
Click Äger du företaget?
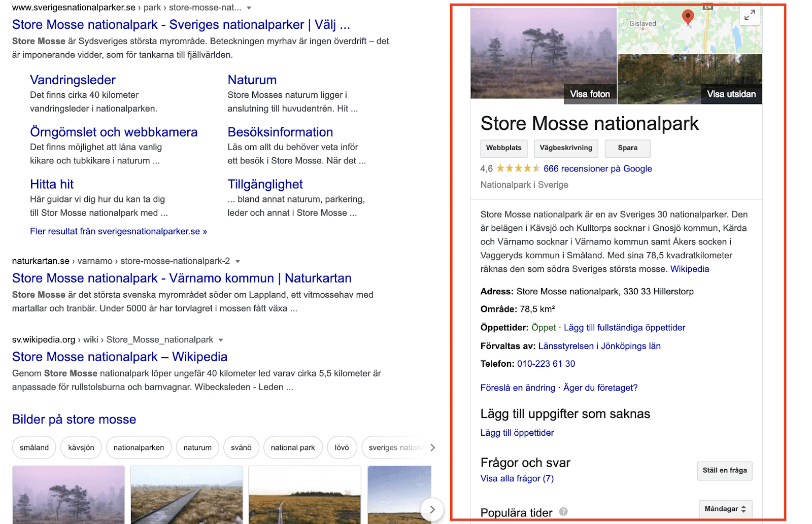pos(600,388)
